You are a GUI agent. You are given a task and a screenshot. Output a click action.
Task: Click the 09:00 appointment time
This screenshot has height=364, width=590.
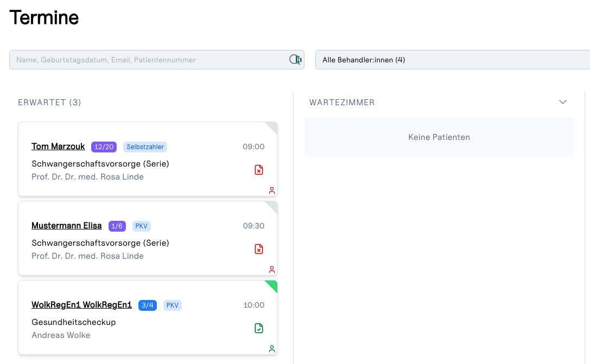(253, 146)
